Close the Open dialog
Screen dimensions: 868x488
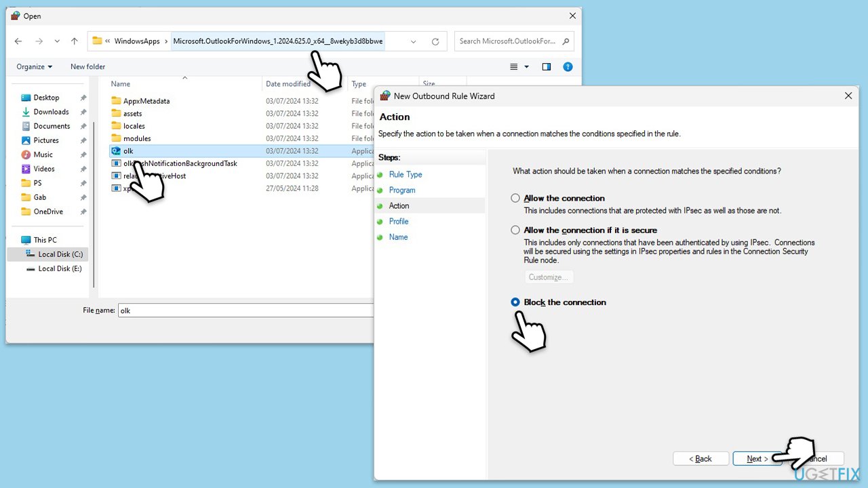pyautogui.click(x=573, y=16)
